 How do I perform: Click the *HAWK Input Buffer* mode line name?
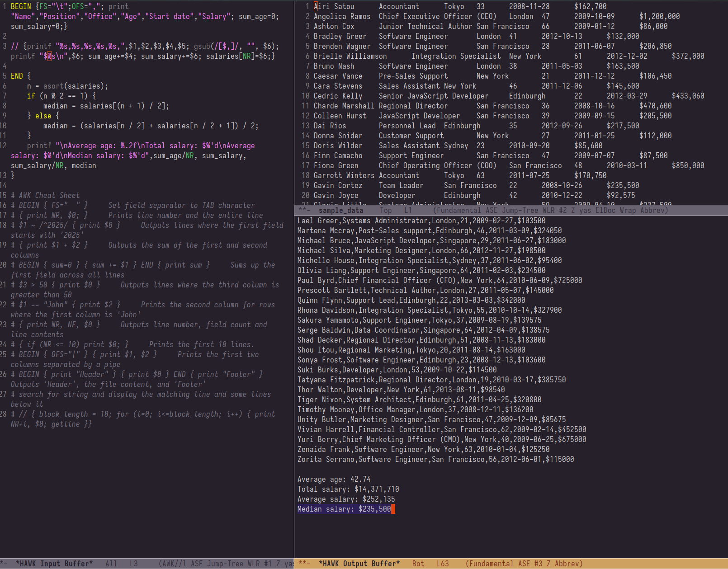coord(54,564)
